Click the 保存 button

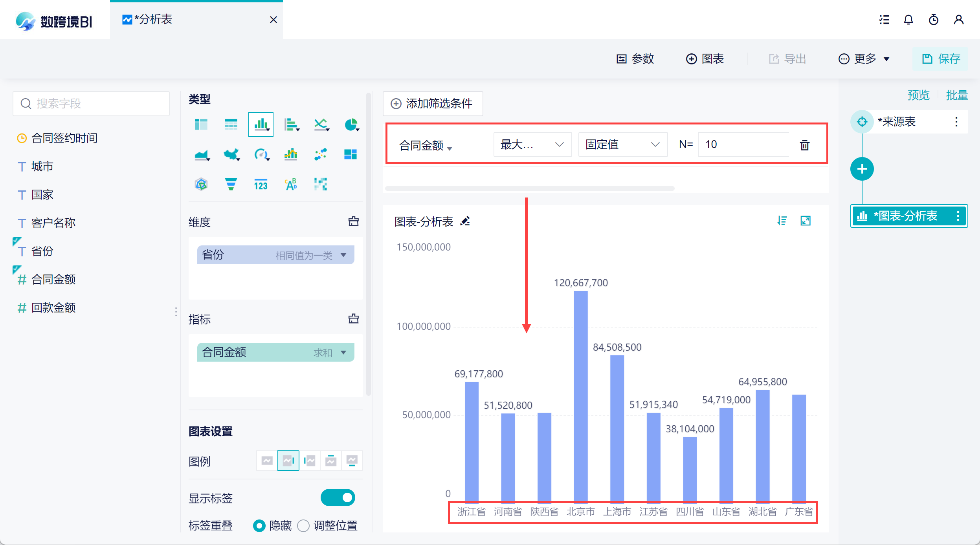tap(941, 59)
